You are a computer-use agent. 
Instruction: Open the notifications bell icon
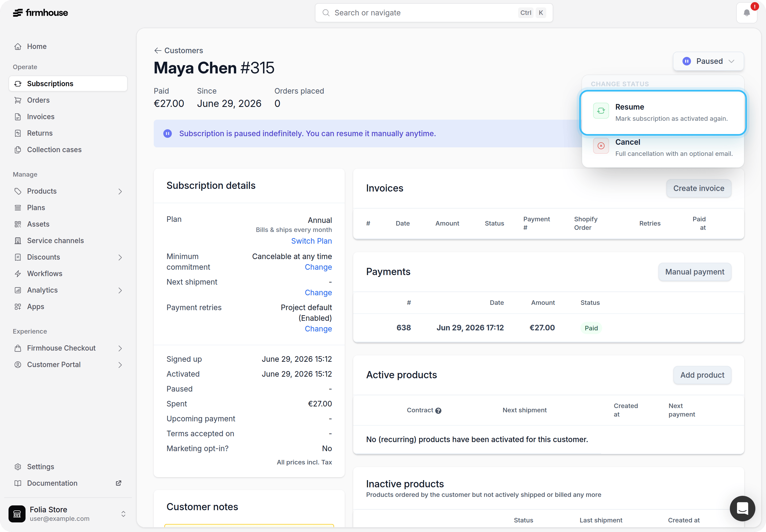tap(747, 13)
